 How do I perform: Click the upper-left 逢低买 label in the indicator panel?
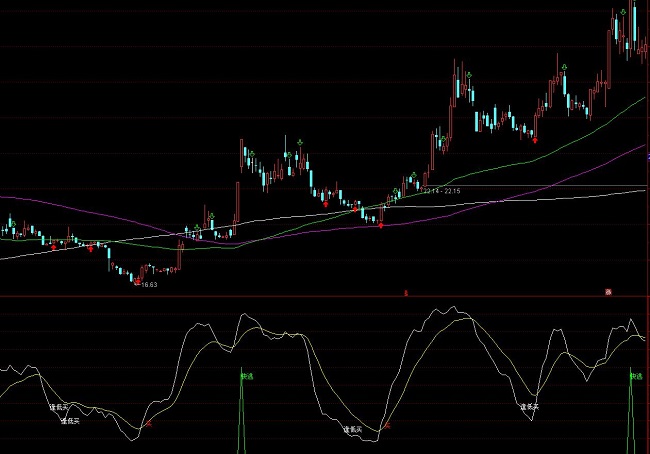tap(61, 407)
